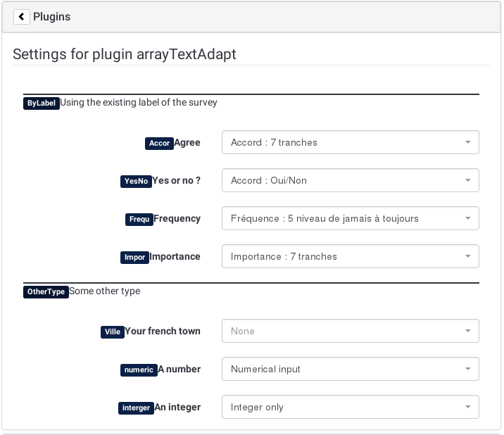Click the OtherType badge tag

[46, 291]
